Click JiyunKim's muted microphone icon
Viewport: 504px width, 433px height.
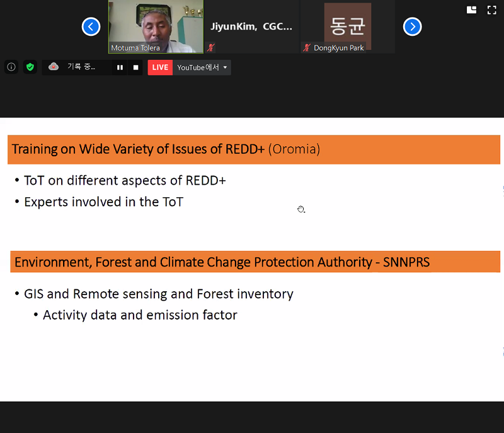(x=211, y=48)
